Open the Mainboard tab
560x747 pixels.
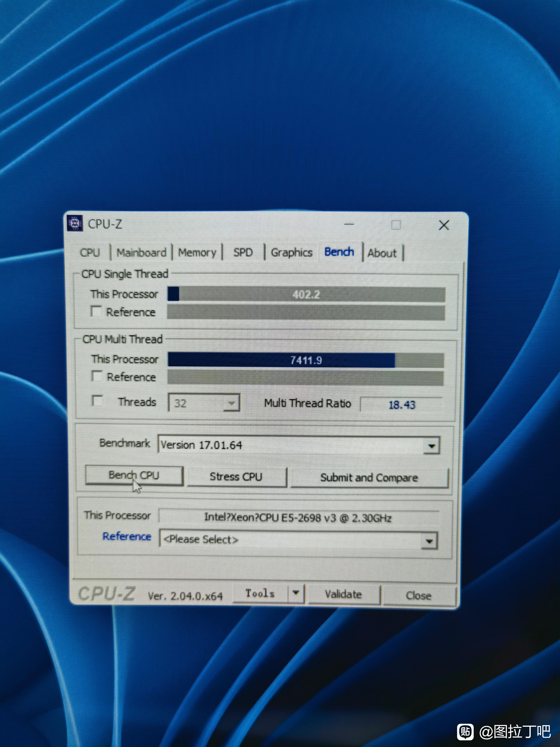tap(141, 253)
